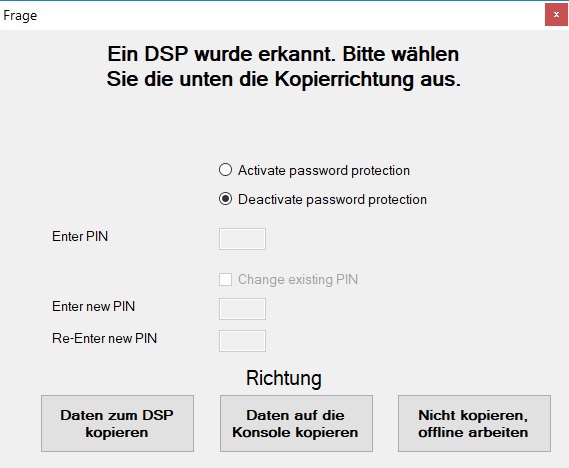Click the 'Kopierrichtung aus' headline line
Image resolution: width=569 pixels, height=468 pixels.
point(283,79)
